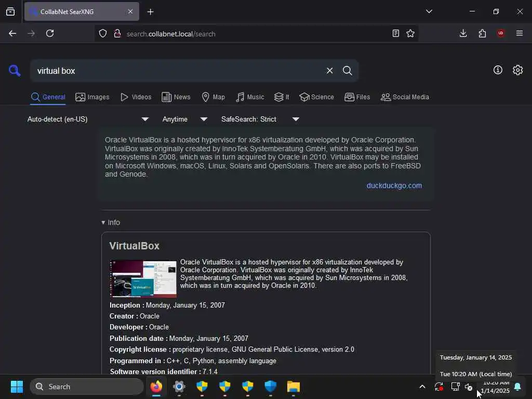The width and height of the screenshot is (532, 399).
Task: Open the uBlock Origin extension
Action: click(501, 33)
